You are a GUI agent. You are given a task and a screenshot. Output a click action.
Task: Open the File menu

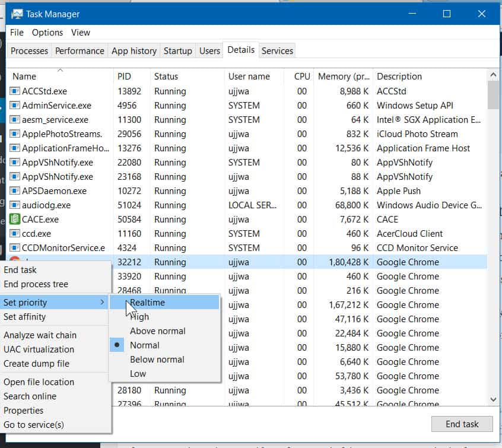click(17, 33)
